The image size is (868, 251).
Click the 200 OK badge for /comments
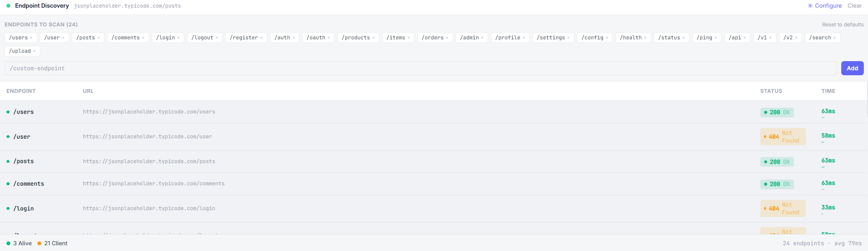[x=777, y=184]
